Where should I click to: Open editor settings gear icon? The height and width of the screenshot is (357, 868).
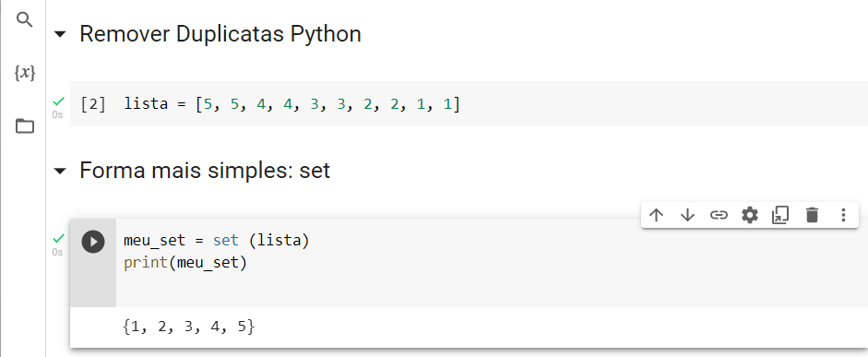pos(750,215)
